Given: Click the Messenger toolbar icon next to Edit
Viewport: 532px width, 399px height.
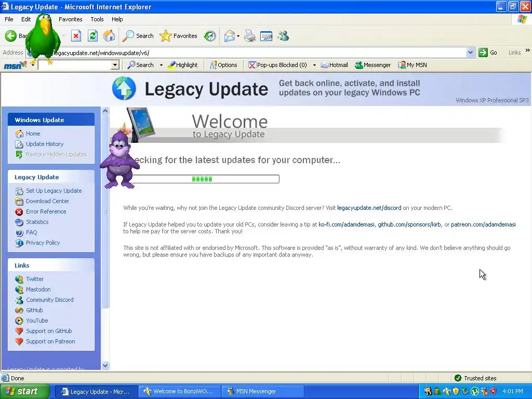Looking at the screenshot, I should click(283, 36).
